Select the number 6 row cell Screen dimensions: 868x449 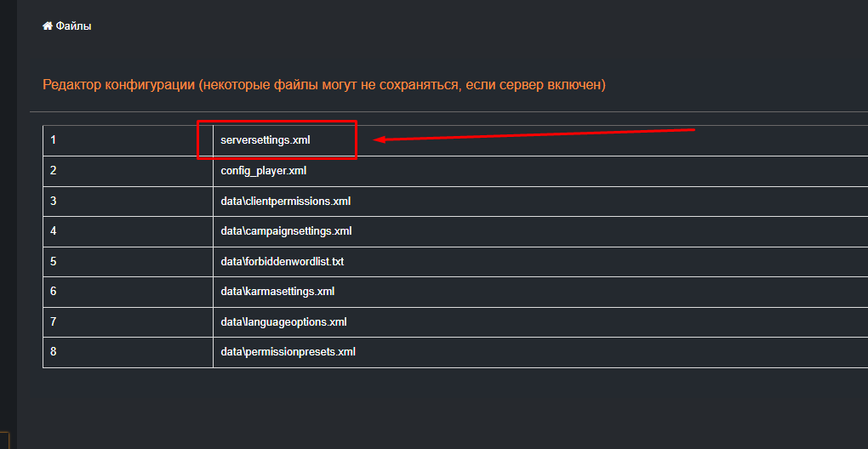[x=54, y=292]
